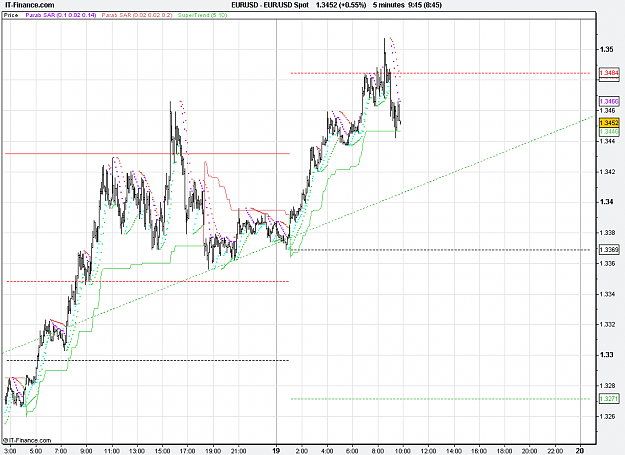The width and height of the screenshot is (625, 455).
Task: Click the 1.33 price axis label
Action: click(606, 355)
